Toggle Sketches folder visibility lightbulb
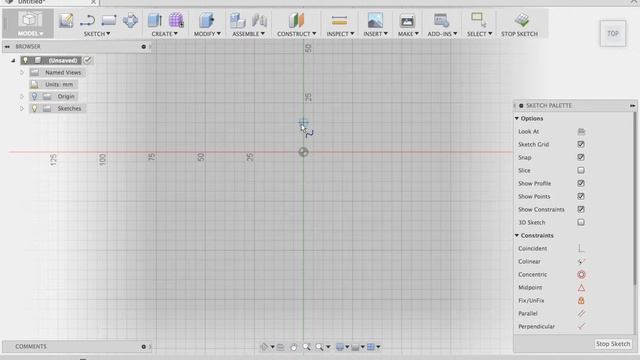The width and height of the screenshot is (640, 360). tap(34, 108)
